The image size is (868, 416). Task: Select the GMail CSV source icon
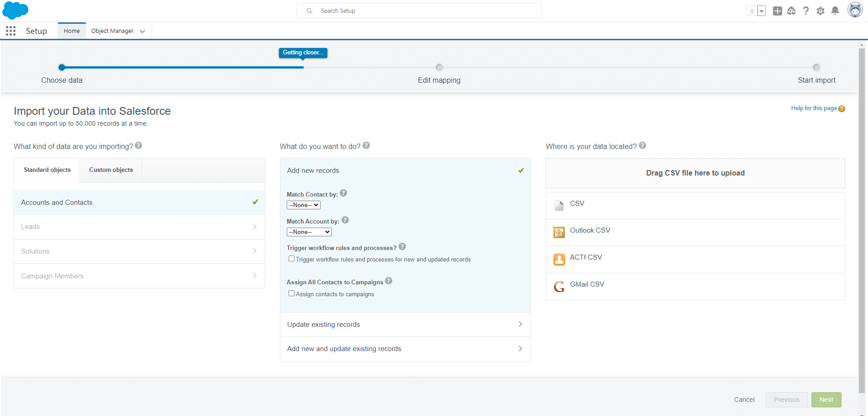click(559, 287)
